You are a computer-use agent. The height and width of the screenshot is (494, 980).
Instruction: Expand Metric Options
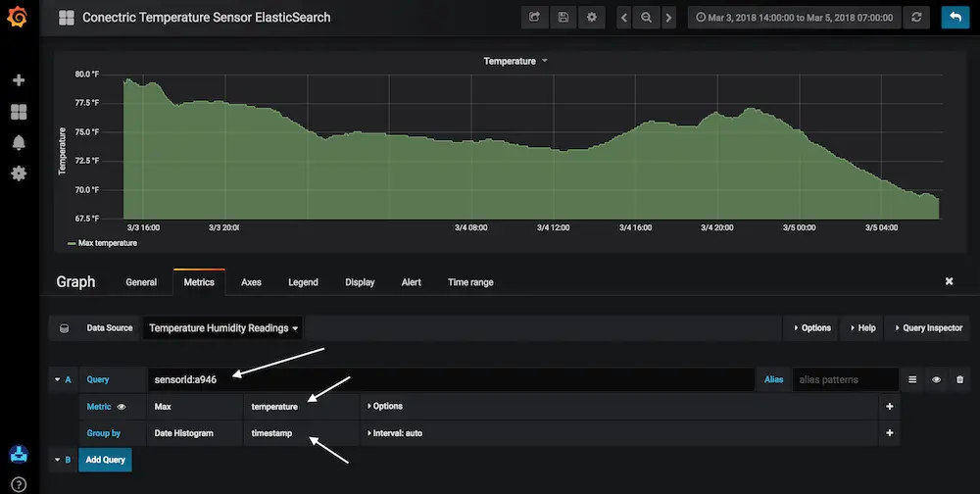384,407
